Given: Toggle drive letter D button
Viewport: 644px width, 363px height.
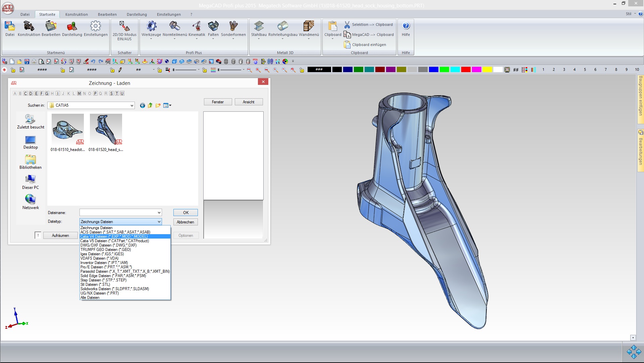Looking at the screenshot, I should (x=31, y=94).
